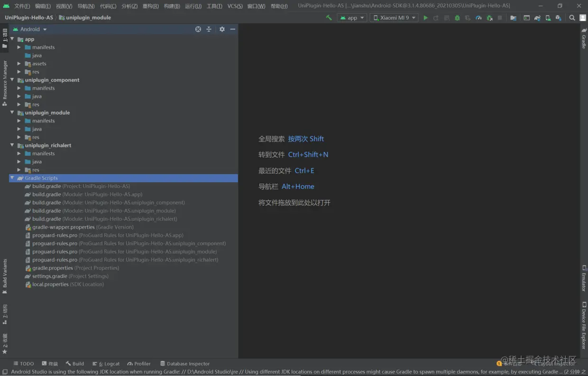Click Apply Changes and Restart Activity icon
This screenshot has width=588, height=376.
[436, 18]
